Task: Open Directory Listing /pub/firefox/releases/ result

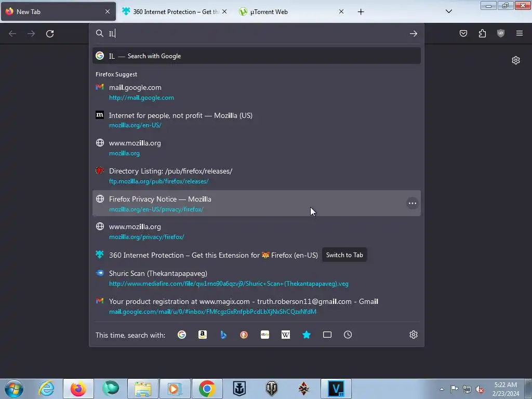Action: (x=257, y=176)
